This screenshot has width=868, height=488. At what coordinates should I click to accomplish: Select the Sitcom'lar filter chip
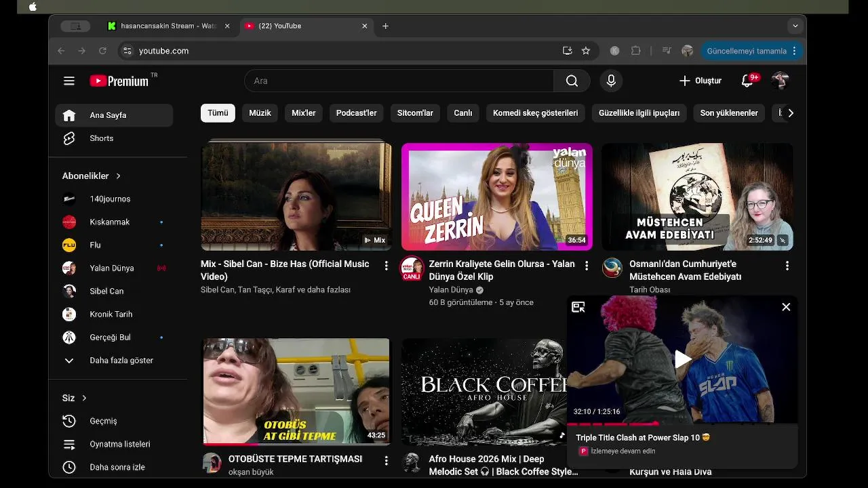pos(415,113)
